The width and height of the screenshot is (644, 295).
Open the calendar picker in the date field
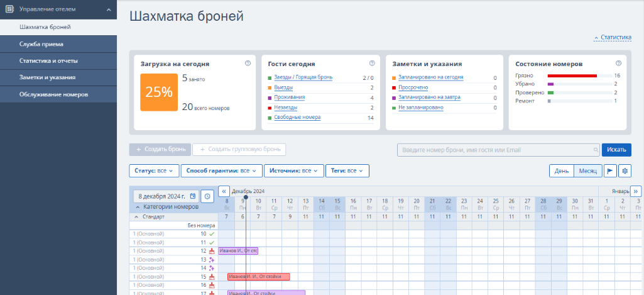193,196
